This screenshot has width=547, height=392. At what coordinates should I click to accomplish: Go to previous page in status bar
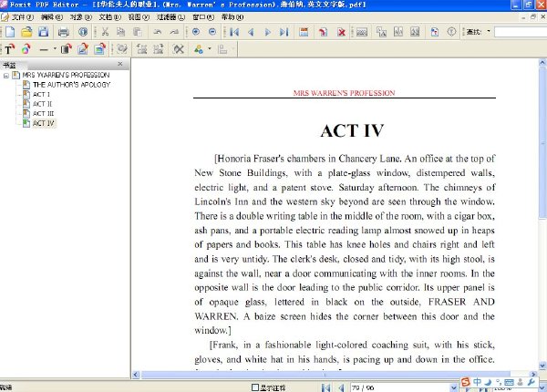point(341,387)
